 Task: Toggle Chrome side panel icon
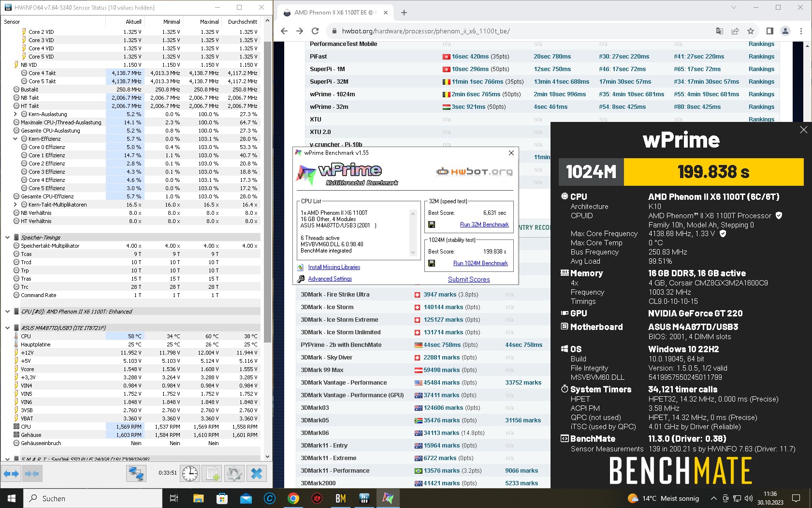(770, 31)
